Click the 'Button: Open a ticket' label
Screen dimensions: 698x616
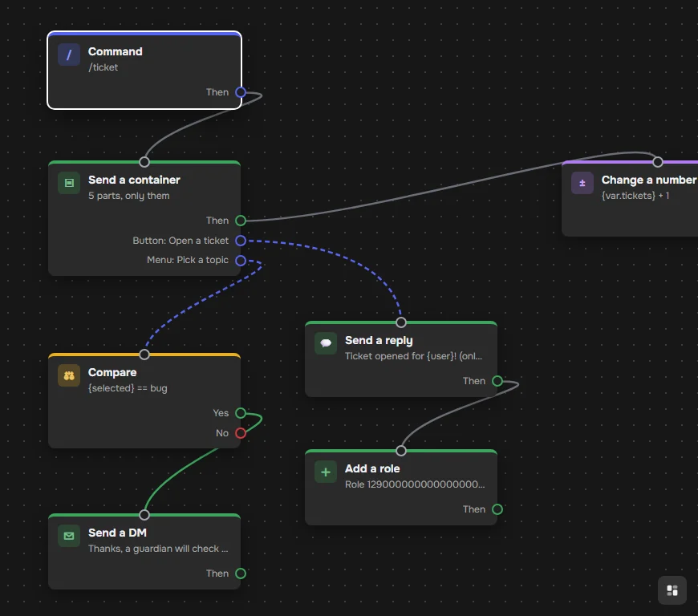pos(181,241)
